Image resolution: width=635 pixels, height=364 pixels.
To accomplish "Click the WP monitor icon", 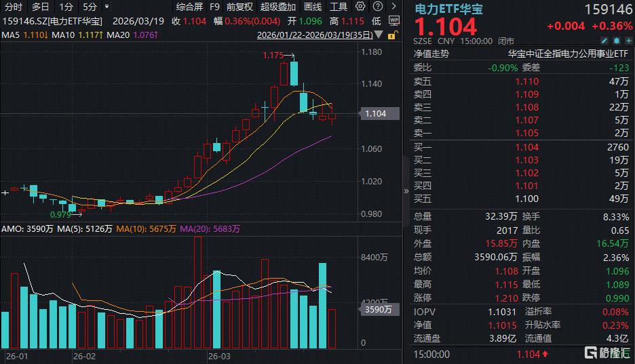I will point(393,20).
